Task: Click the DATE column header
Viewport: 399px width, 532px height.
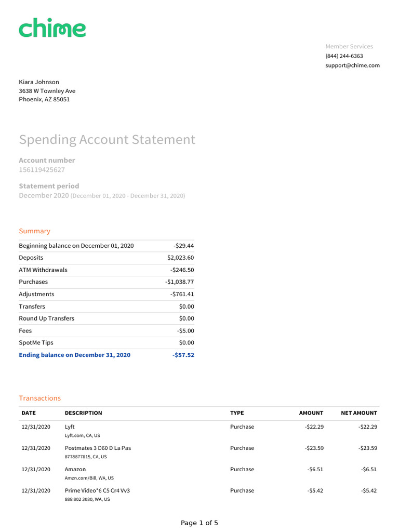Action: click(29, 413)
